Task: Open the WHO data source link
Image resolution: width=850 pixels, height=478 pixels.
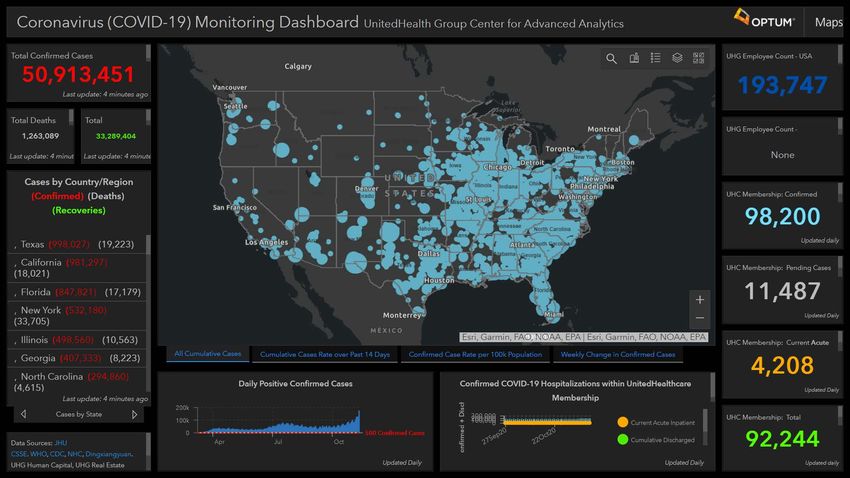Action: pyautogui.click(x=38, y=454)
